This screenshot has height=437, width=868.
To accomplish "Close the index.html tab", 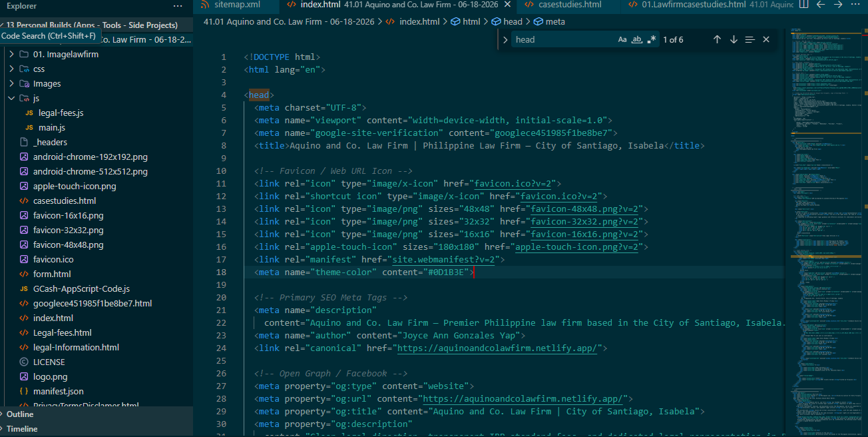I will (x=509, y=5).
